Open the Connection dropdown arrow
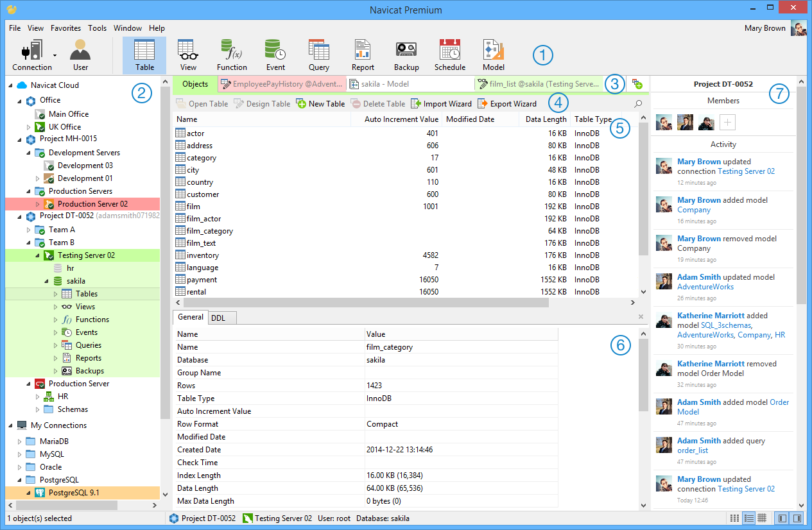 55,55
